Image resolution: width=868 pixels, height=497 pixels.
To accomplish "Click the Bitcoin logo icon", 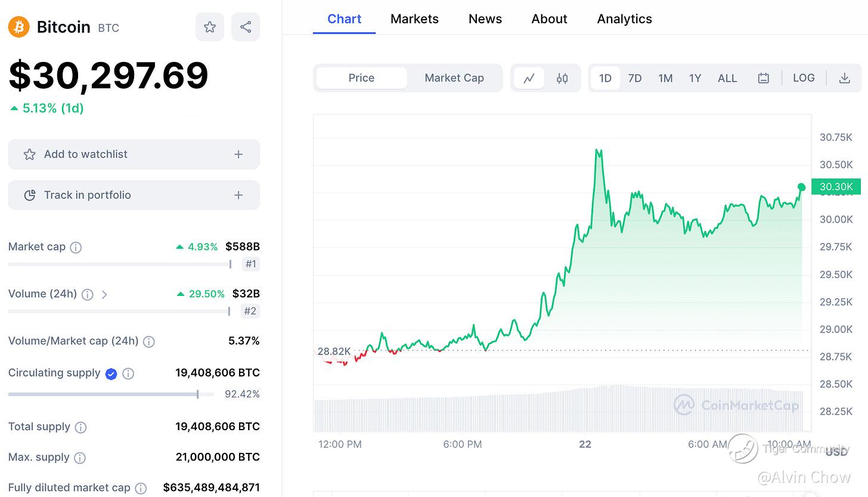I will click(18, 27).
